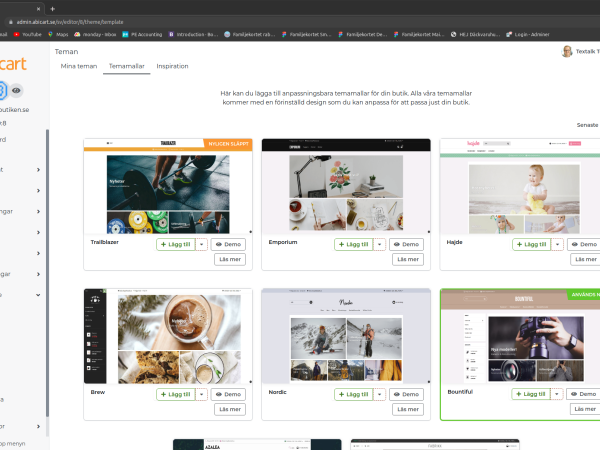Open the Bountiful theme preview image
This screenshot has width=600, height=450.
pos(520,337)
